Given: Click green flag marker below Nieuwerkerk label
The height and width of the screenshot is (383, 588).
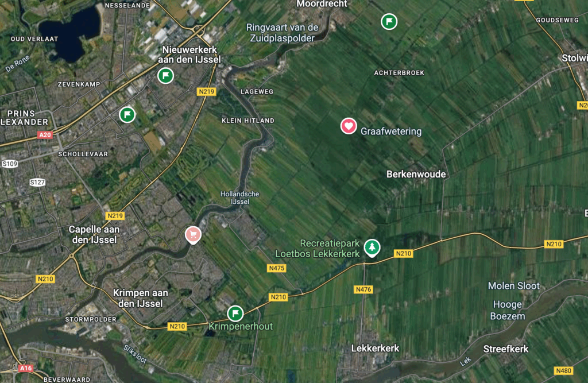Looking at the screenshot, I should pos(165,76).
